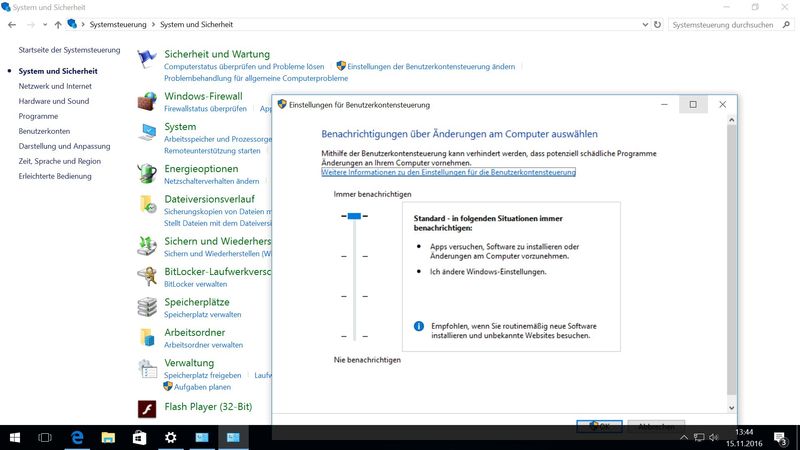Click the Flash Player (32-Bit) icon
The width and height of the screenshot is (800, 450).
[147, 408]
